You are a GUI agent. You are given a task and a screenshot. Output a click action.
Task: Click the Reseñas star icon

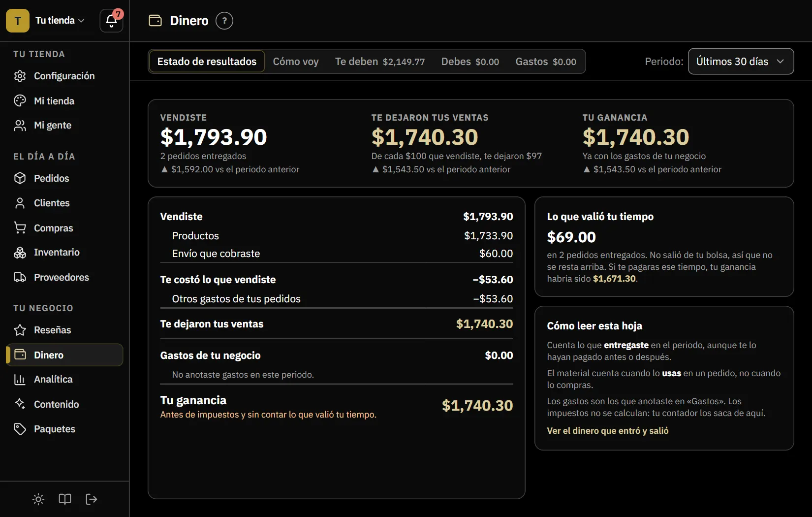tap(20, 330)
